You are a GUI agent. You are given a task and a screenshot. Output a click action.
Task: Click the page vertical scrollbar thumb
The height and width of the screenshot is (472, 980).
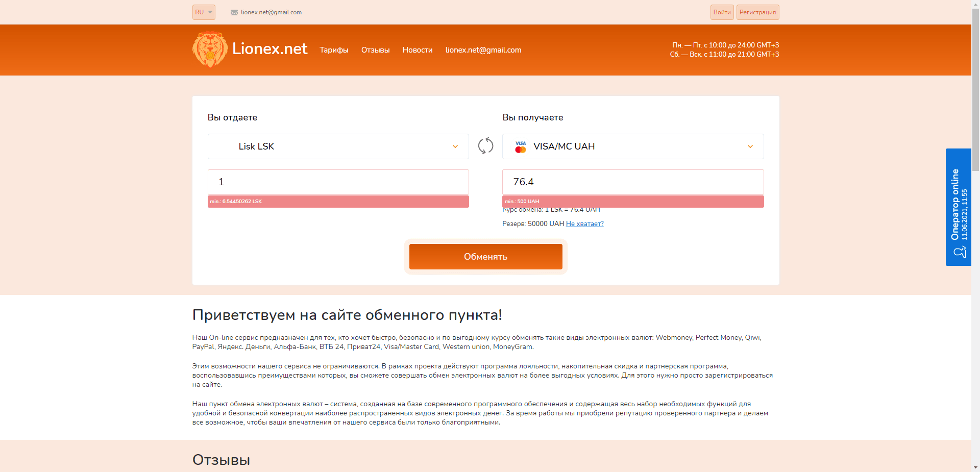pyautogui.click(x=975, y=87)
